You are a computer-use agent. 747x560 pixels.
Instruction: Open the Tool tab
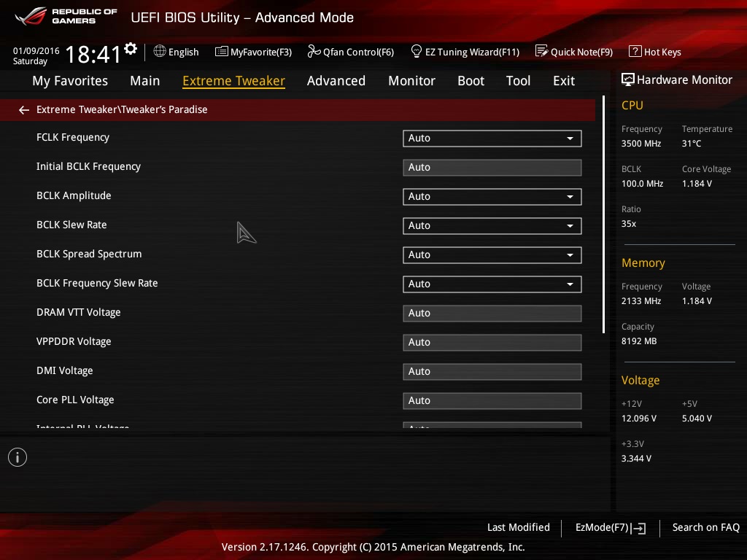518,81
